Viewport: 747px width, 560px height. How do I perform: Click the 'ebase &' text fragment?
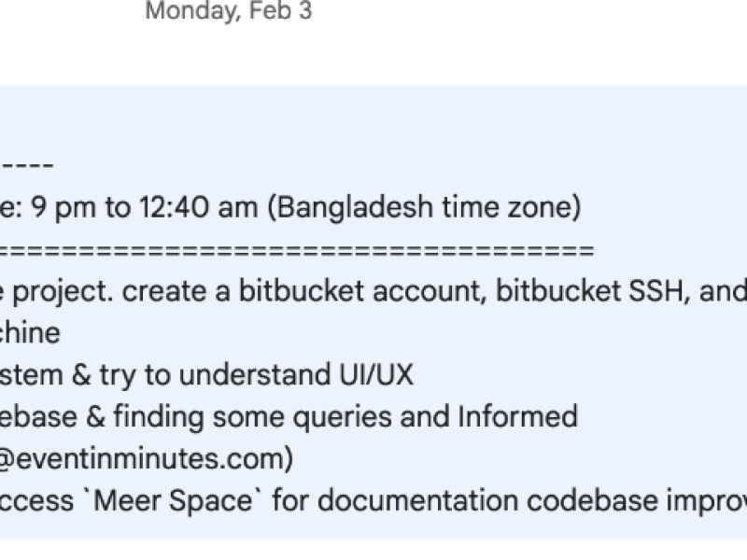tap(52, 415)
